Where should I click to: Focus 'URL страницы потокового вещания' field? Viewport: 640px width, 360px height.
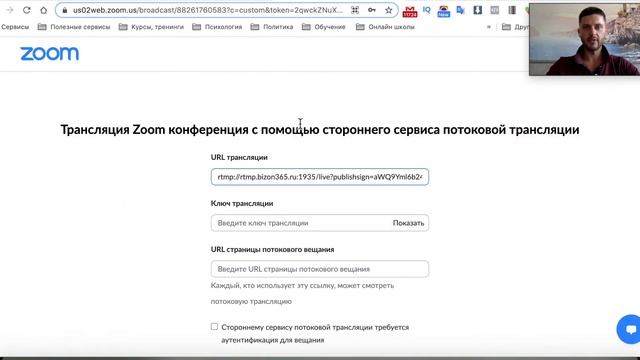pos(320,269)
